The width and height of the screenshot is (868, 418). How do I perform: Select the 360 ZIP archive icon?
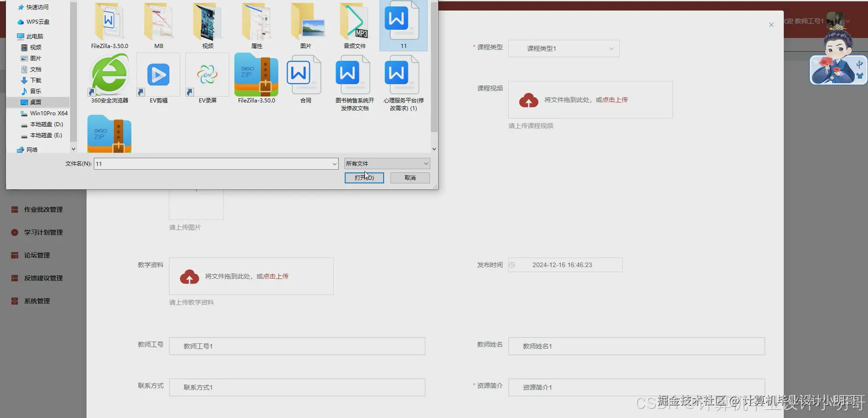tap(108, 134)
